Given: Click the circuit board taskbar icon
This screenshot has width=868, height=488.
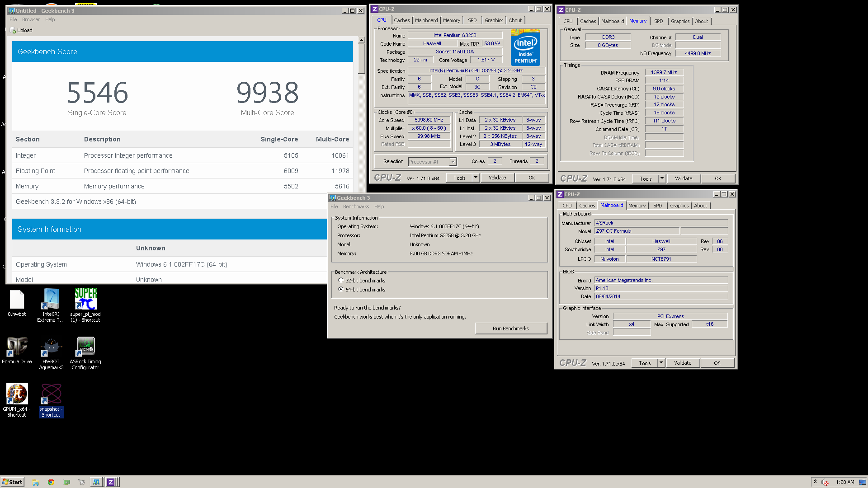Looking at the screenshot, I should tap(66, 482).
